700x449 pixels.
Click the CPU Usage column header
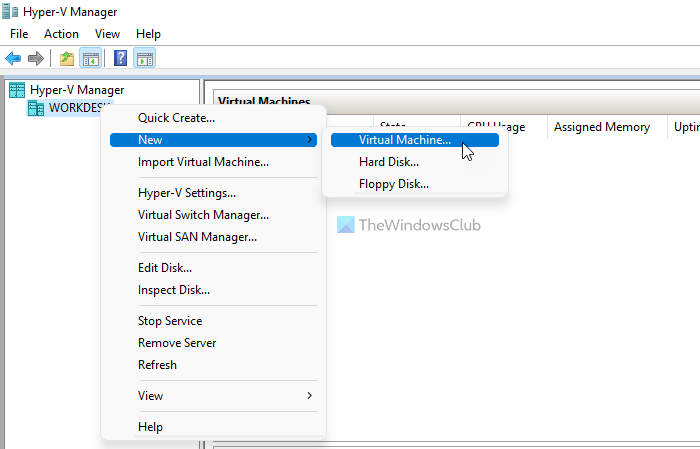point(503,127)
